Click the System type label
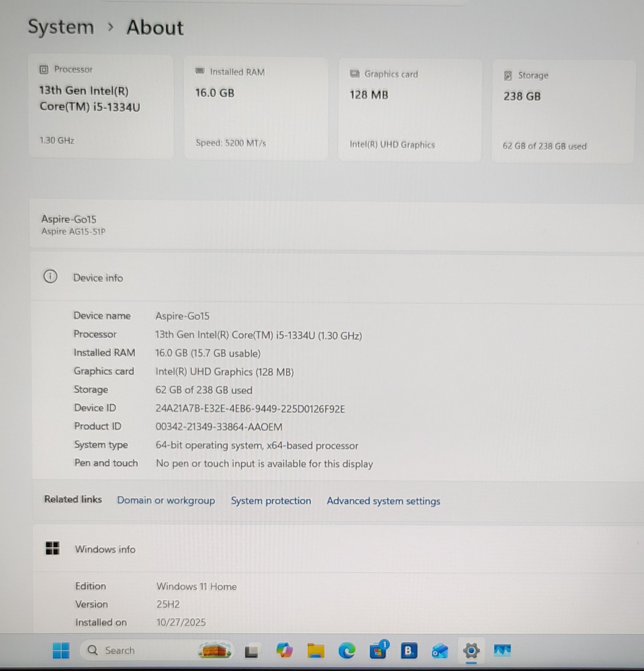 coord(101,445)
